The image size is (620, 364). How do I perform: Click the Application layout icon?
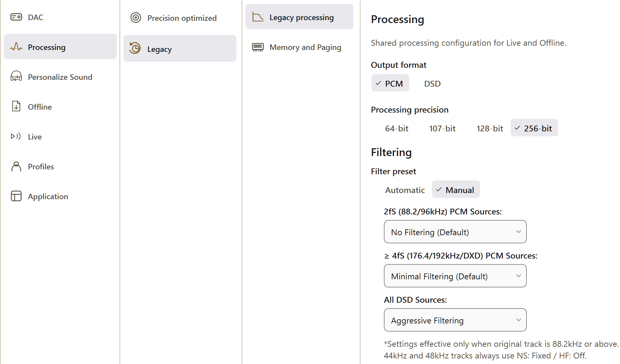16,196
